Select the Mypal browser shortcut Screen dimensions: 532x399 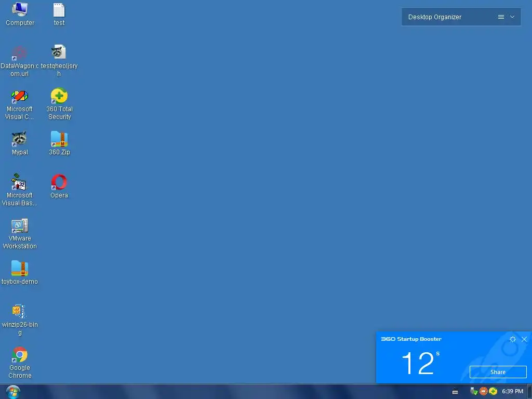(x=19, y=143)
